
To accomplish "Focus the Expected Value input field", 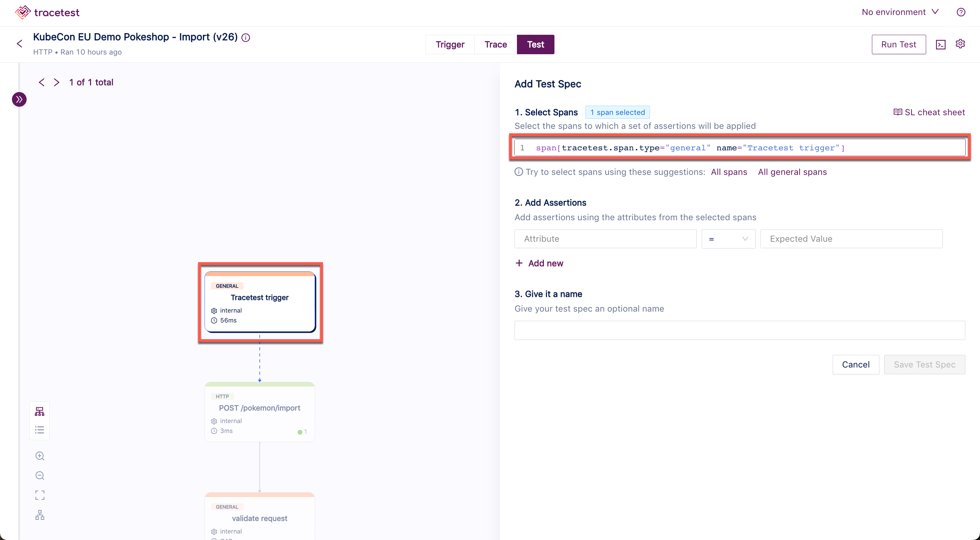I will click(851, 239).
